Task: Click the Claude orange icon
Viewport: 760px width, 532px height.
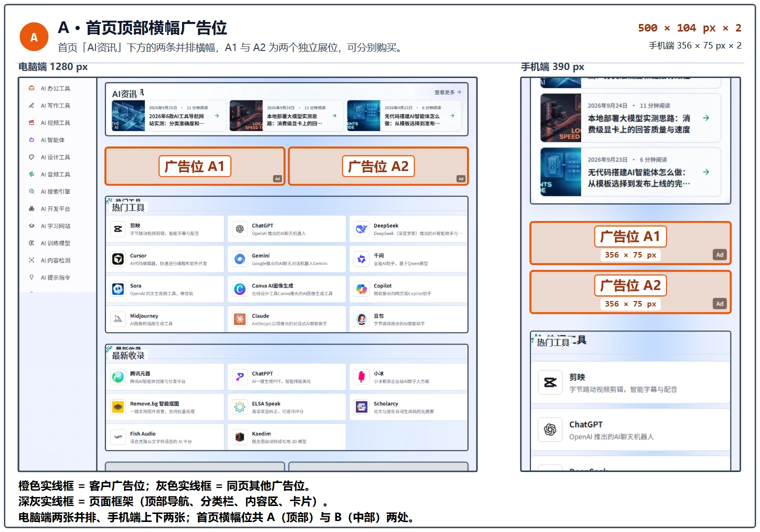Action: click(x=240, y=319)
